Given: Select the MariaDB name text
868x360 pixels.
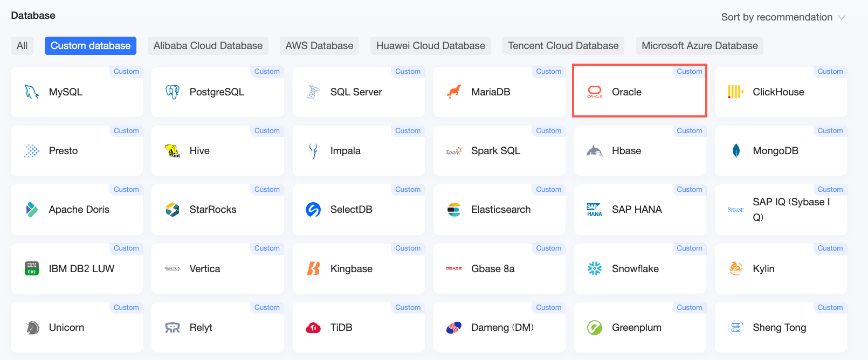Looking at the screenshot, I should [491, 92].
